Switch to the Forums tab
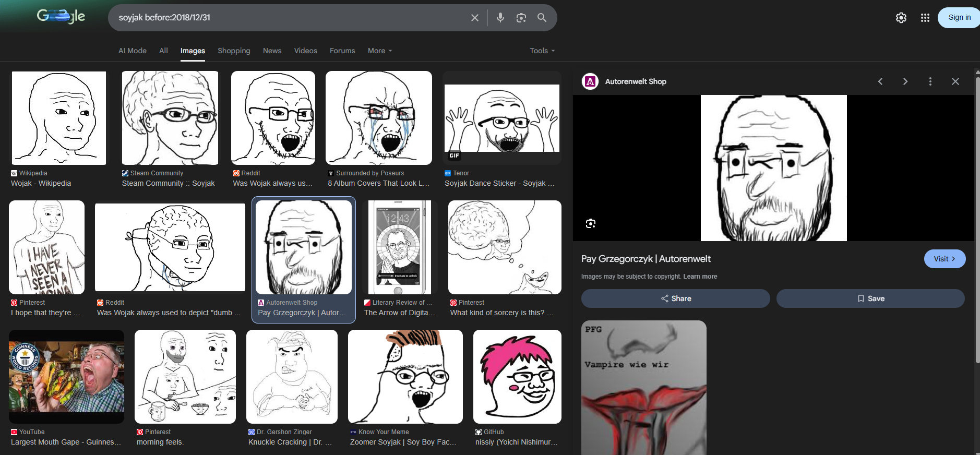The height and width of the screenshot is (455, 980). (x=342, y=51)
